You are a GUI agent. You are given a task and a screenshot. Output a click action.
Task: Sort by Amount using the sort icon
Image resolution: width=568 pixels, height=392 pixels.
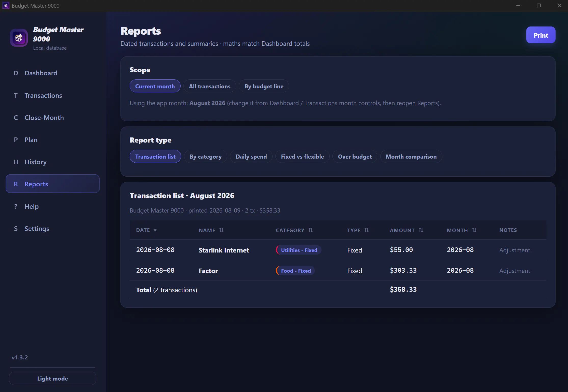click(421, 230)
